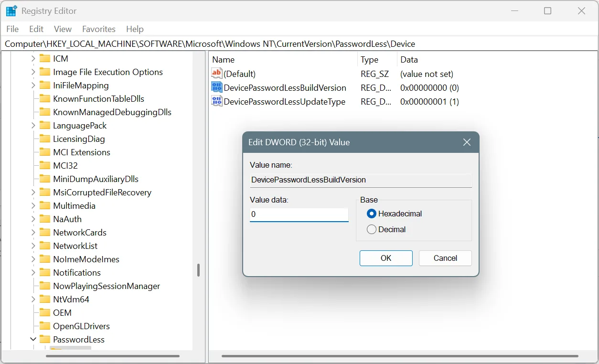
Task: Cancel the Edit DWORD dialog
Action: [x=445, y=258]
